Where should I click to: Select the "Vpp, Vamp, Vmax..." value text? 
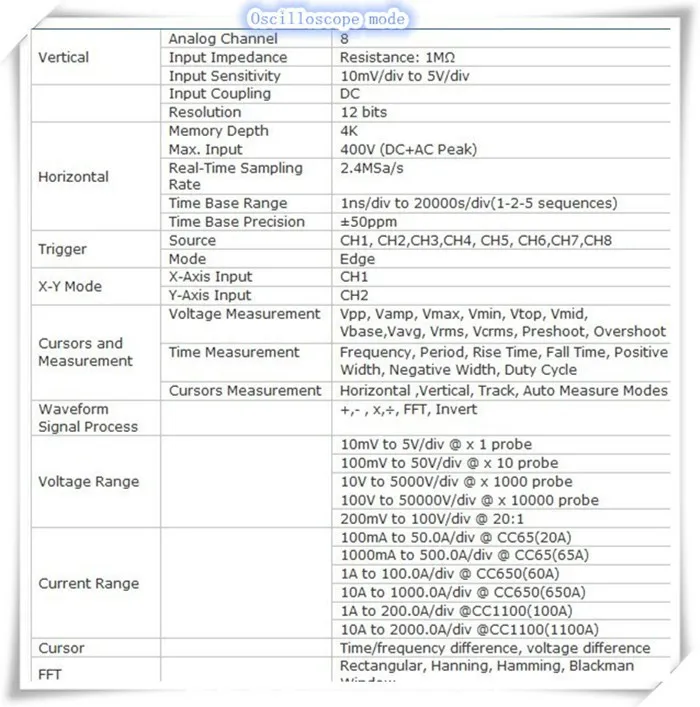click(x=502, y=322)
